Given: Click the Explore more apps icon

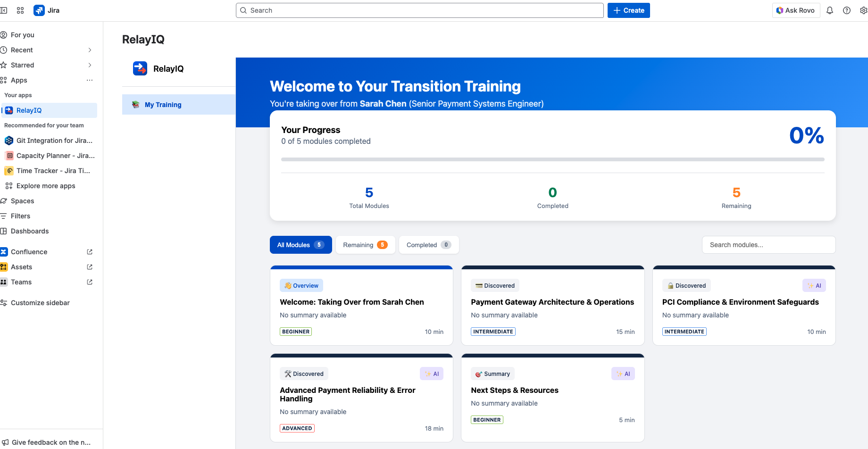Looking at the screenshot, I should point(9,186).
